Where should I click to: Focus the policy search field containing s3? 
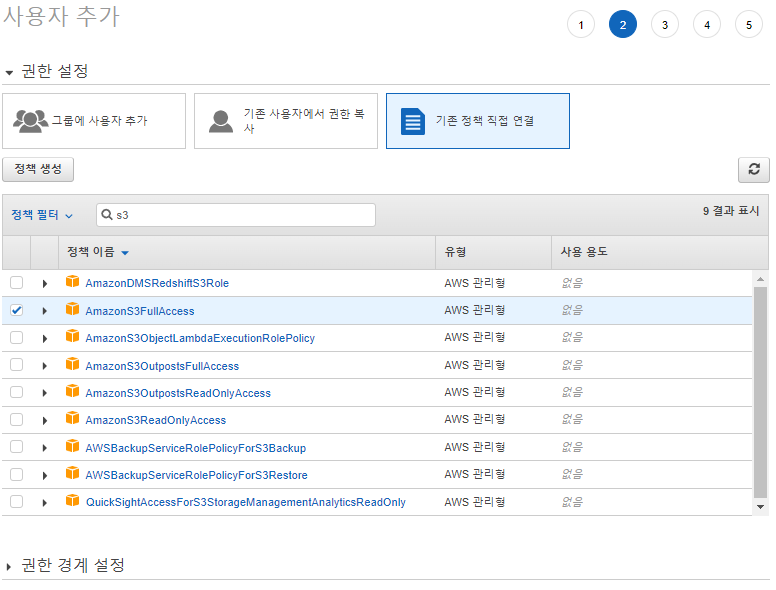tap(236, 215)
